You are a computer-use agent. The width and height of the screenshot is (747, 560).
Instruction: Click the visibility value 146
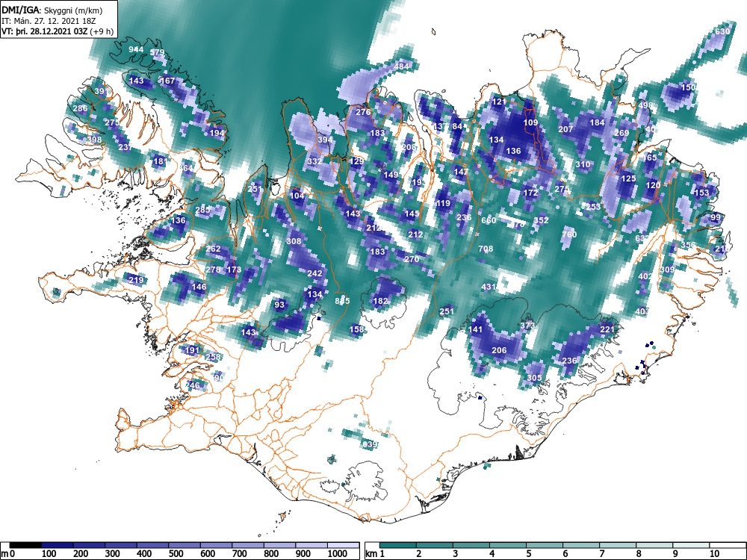click(x=199, y=287)
